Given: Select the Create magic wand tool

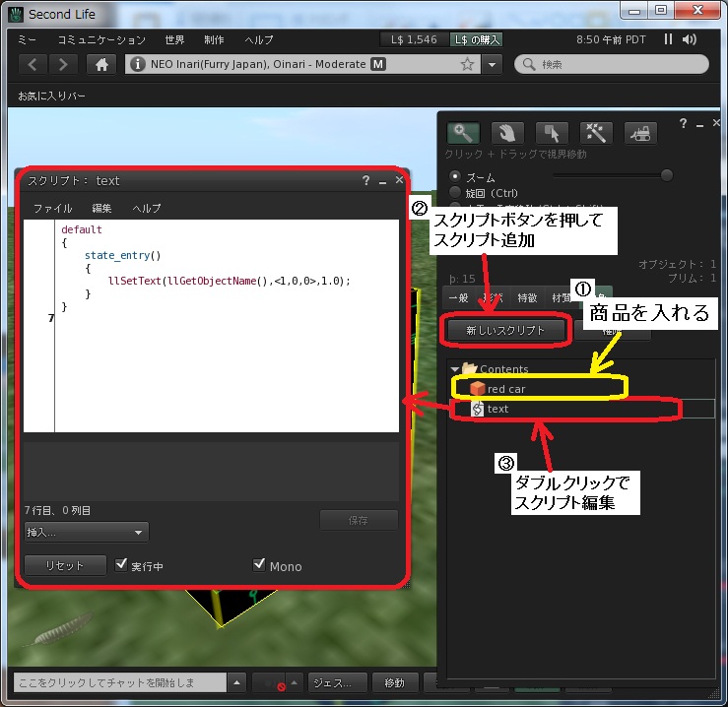Looking at the screenshot, I should [596, 133].
